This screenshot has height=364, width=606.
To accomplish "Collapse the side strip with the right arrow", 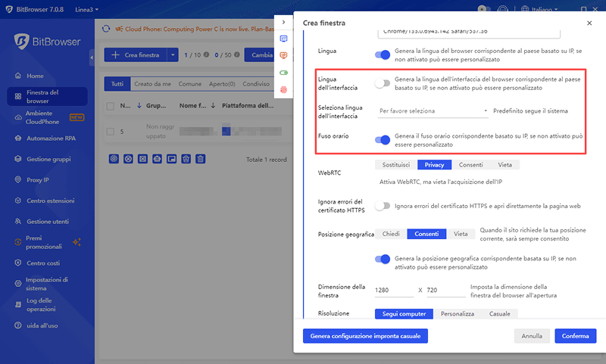I will (x=283, y=22).
